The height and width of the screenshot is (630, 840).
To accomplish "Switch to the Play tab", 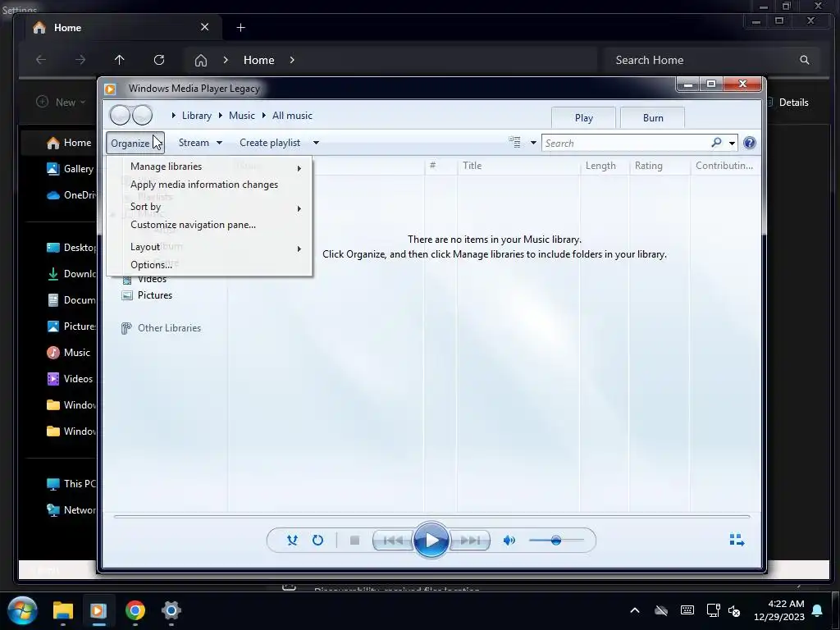I will pyautogui.click(x=583, y=118).
